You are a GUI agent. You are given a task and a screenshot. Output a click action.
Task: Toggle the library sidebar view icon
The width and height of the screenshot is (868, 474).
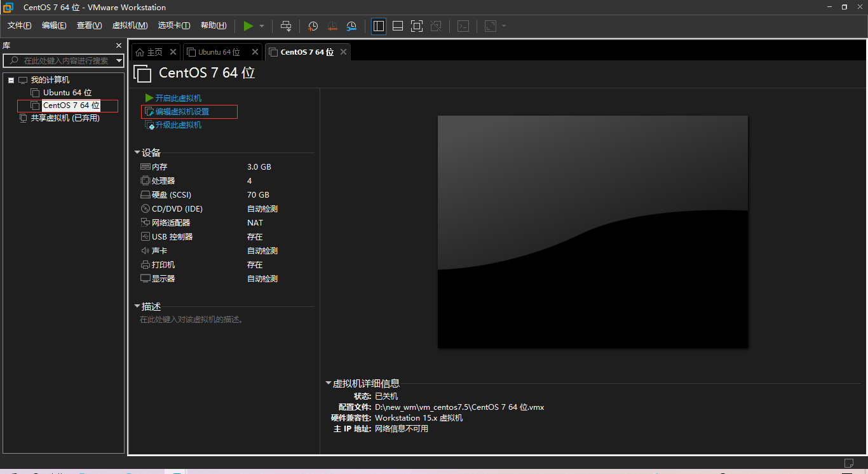[x=379, y=26]
